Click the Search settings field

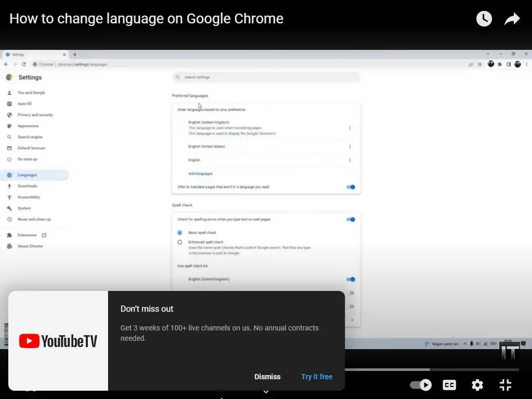(x=266, y=77)
